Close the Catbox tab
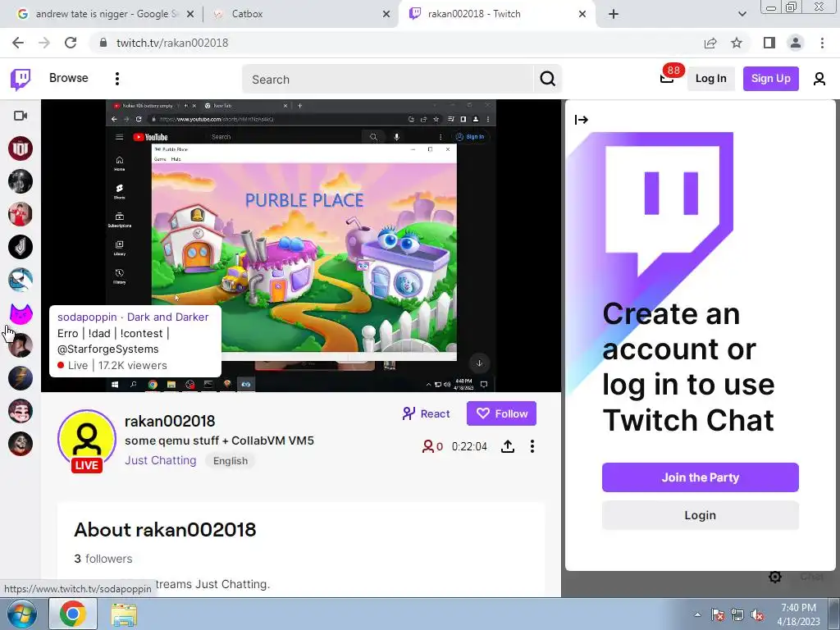The width and height of the screenshot is (840, 630). [386, 14]
